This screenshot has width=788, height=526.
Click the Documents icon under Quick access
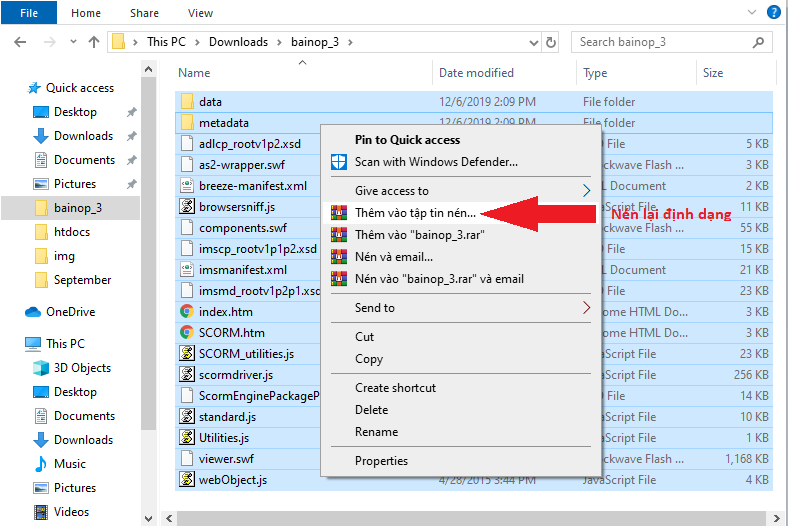pyautogui.click(x=41, y=160)
